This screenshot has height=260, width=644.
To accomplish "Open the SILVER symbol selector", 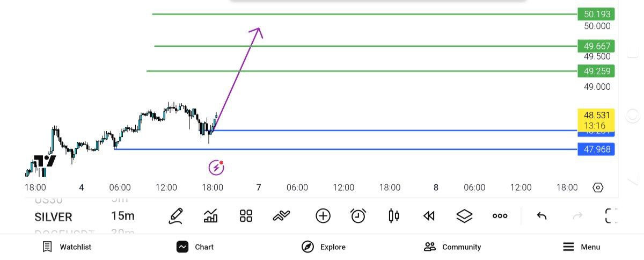I will pos(53,217).
